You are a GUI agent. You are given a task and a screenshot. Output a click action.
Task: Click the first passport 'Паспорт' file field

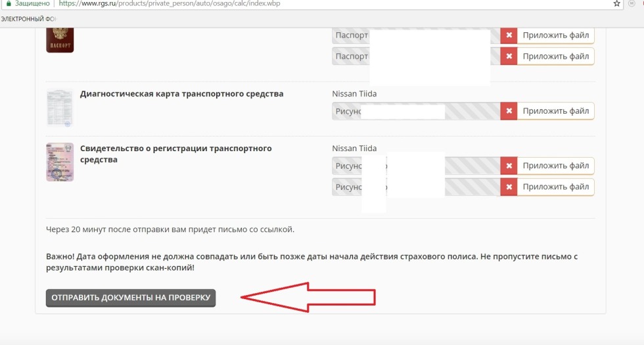(352, 35)
